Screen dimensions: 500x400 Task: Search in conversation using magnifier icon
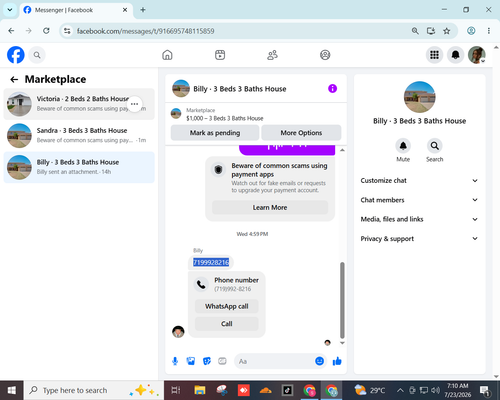pos(435,146)
